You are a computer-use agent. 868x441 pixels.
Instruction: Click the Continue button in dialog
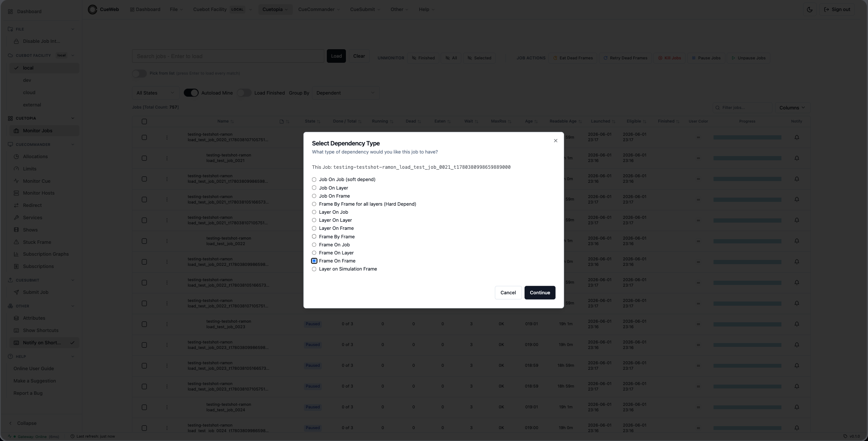(x=540, y=293)
